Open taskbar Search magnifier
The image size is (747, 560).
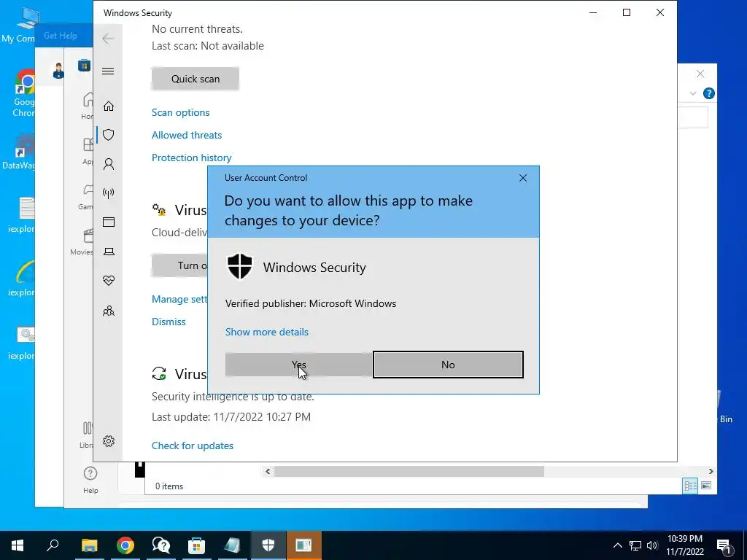point(53,545)
